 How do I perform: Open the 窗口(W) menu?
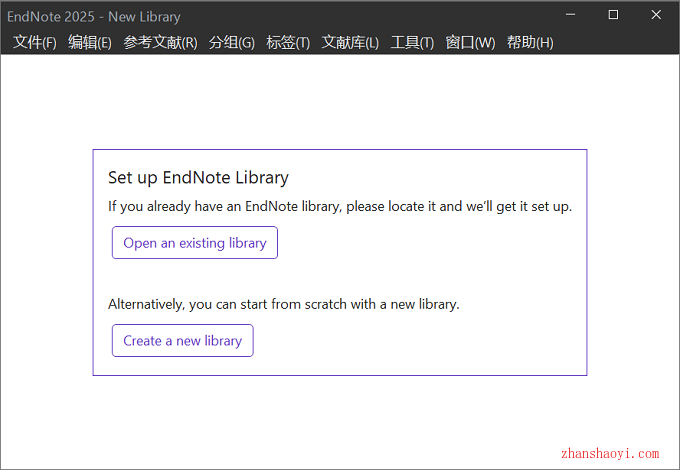(x=470, y=42)
